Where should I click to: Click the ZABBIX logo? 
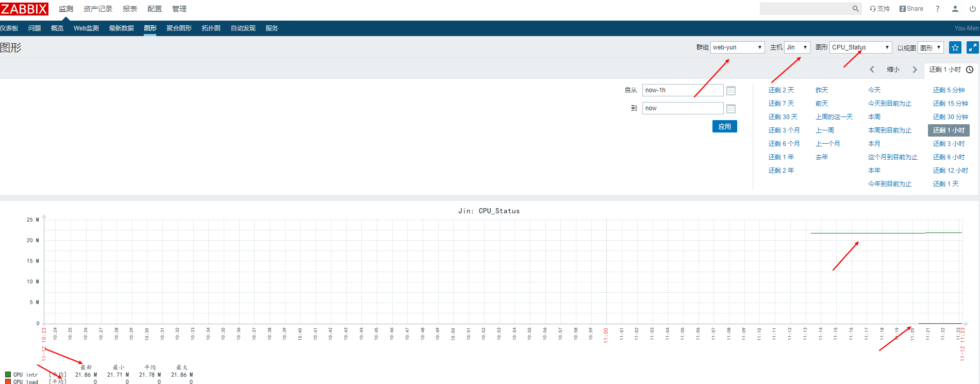pyautogui.click(x=24, y=9)
